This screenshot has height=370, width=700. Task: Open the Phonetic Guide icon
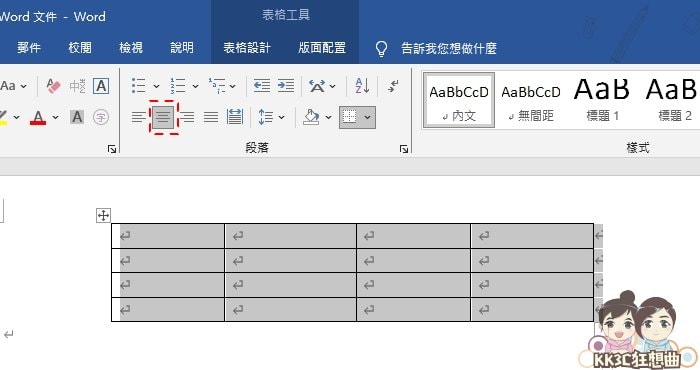[77, 86]
